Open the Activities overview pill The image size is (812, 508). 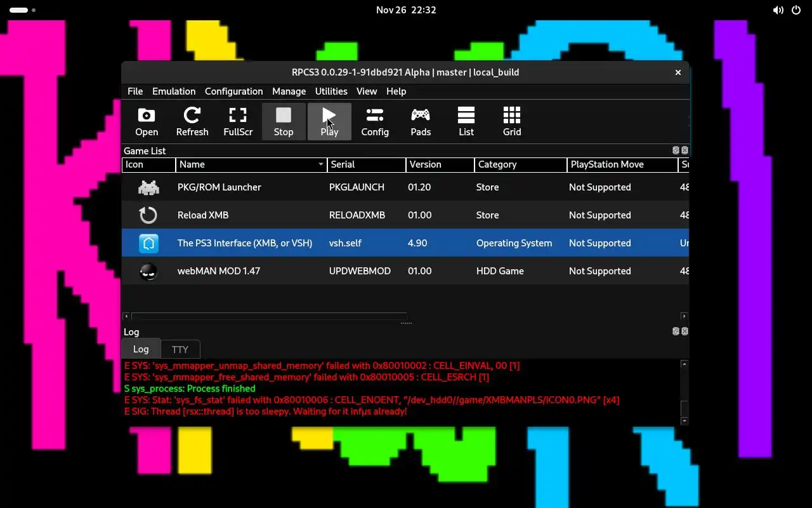(x=19, y=10)
